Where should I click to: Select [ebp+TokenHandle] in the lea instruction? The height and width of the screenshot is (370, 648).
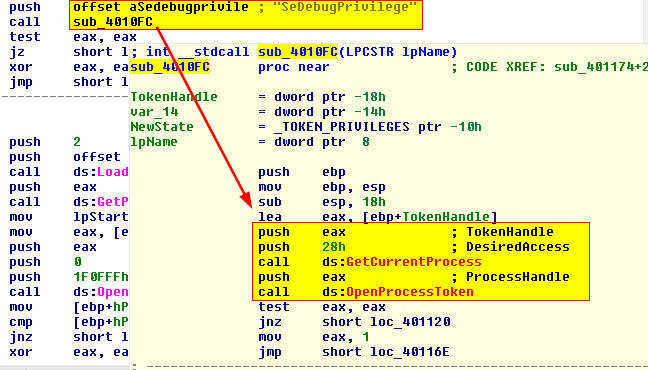(x=430, y=217)
